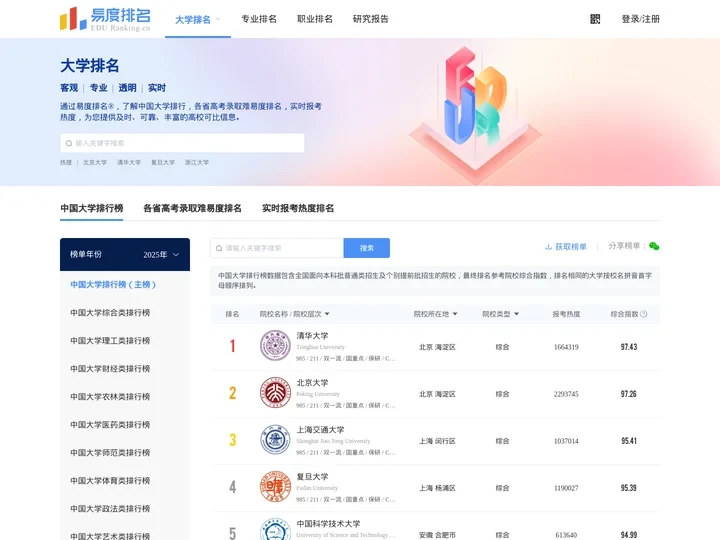
Task: Click the 排名 column header
Action: 232,314
